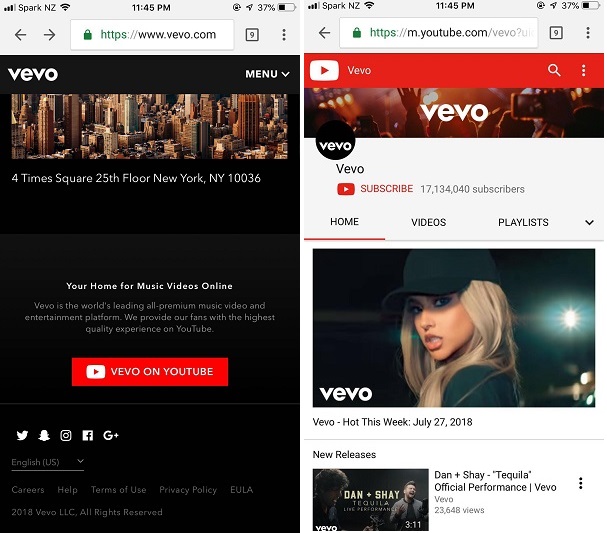Open three-dot browser menu beside vevo.com
The height and width of the screenshot is (533, 607).
click(284, 35)
